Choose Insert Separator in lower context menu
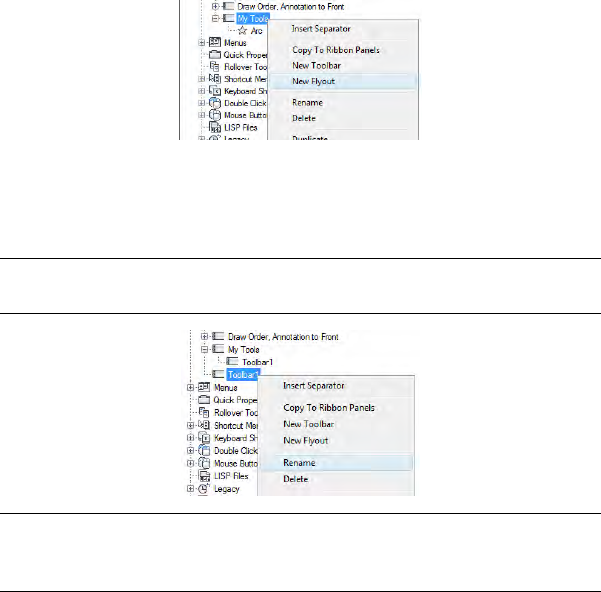The width and height of the screenshot is (601, 592). pyautogui.click(x=336, y=386)
